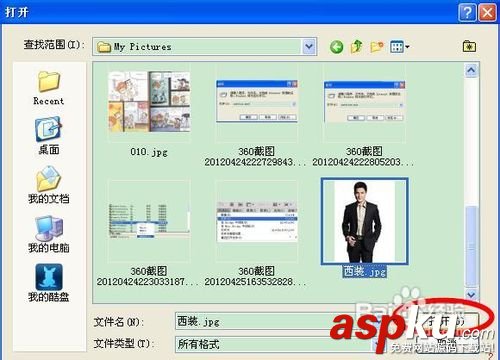Open the Recent folder shortcut

pyautogui.click(x=49, y=88)
